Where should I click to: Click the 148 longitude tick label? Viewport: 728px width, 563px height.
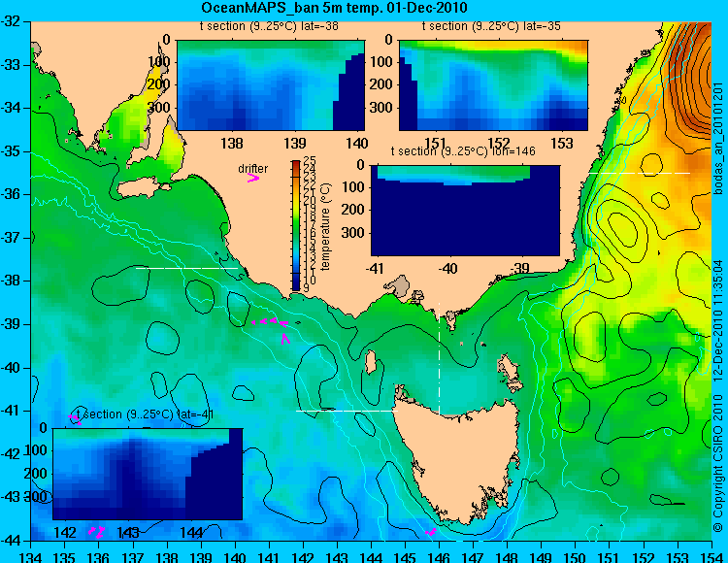point(508,557)
